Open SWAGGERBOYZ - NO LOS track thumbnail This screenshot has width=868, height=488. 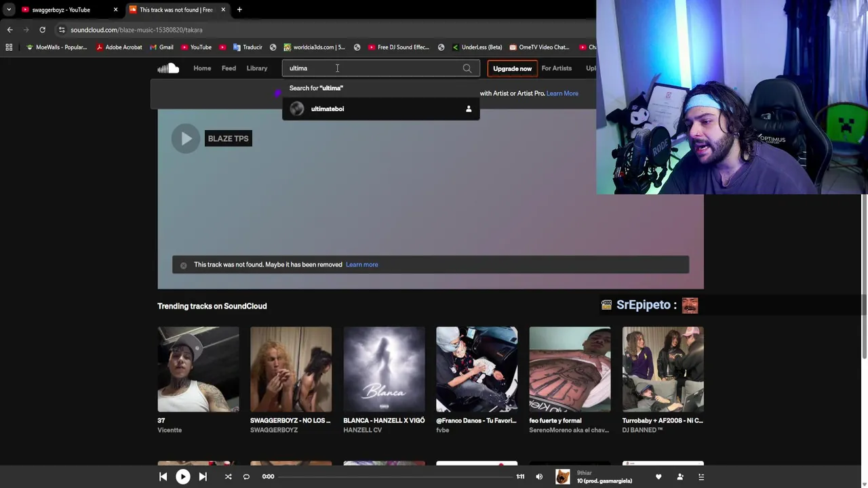pyautogui.click(x=291, y=369)
